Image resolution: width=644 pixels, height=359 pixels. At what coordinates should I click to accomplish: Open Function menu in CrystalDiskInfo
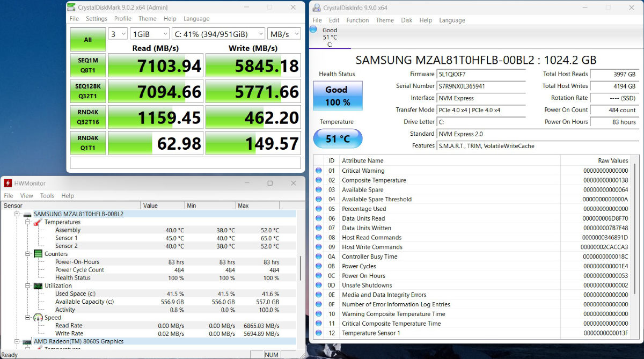357,20
